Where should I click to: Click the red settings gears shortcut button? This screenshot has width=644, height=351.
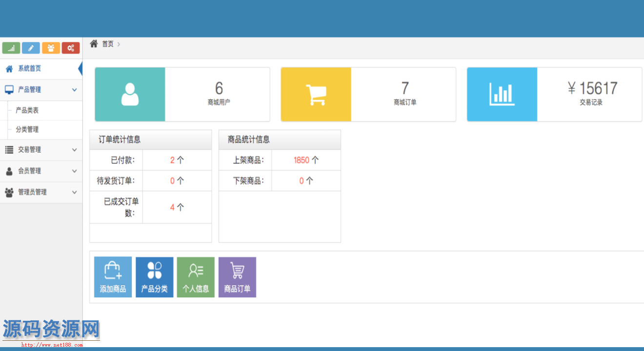pos(71,48)
